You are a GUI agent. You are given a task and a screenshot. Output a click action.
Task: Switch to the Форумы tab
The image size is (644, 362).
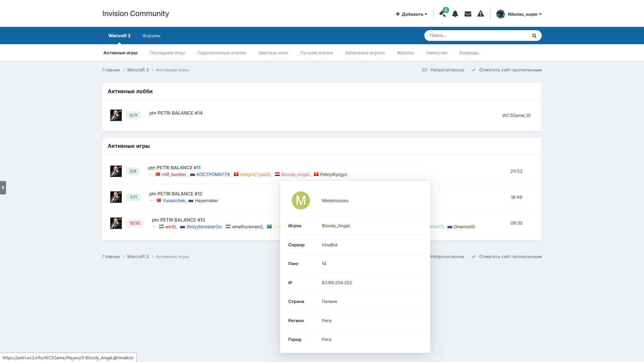point(151,36)
